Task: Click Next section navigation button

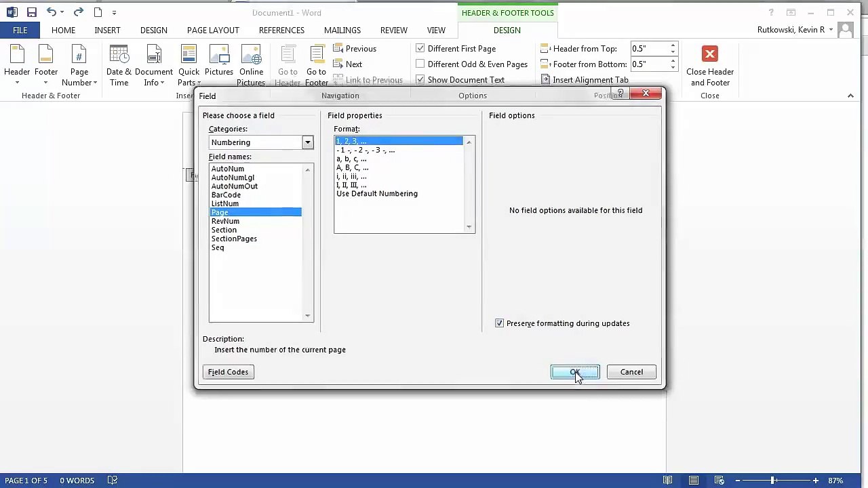Action: pos(348,64)
